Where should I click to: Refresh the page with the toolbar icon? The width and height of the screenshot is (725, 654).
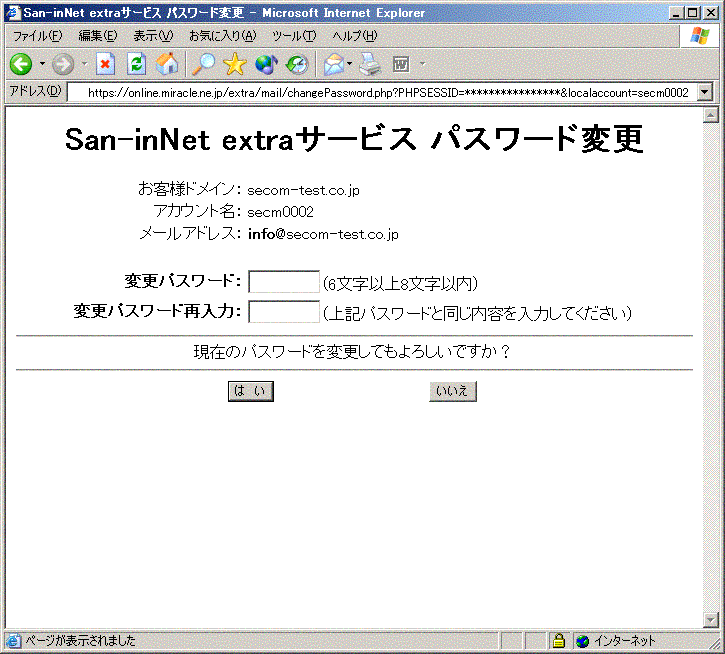pyautogui.click(x=136, y=65)
